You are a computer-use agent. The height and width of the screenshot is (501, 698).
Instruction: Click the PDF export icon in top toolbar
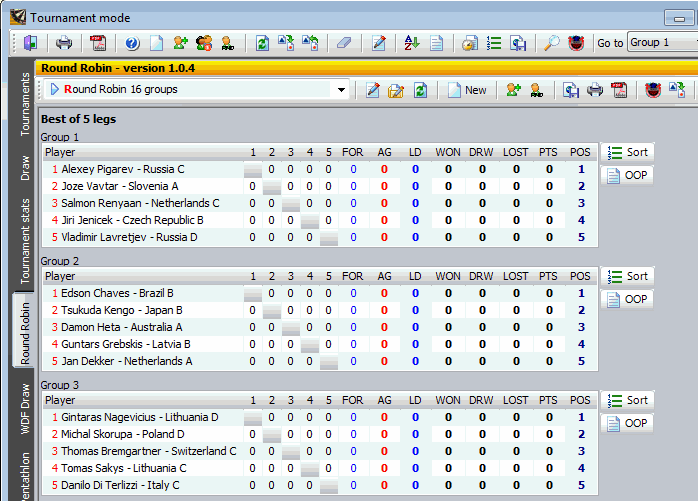click(98, 43)
